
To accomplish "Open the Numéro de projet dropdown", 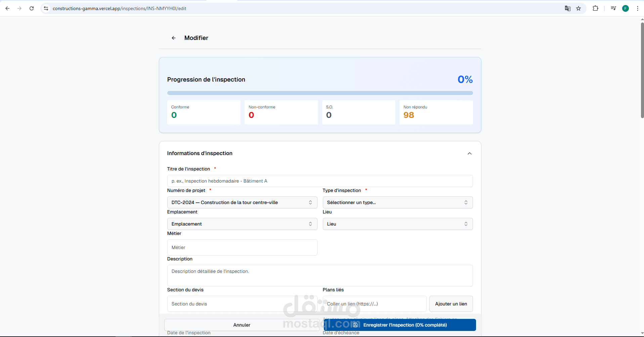I will 242,202.
